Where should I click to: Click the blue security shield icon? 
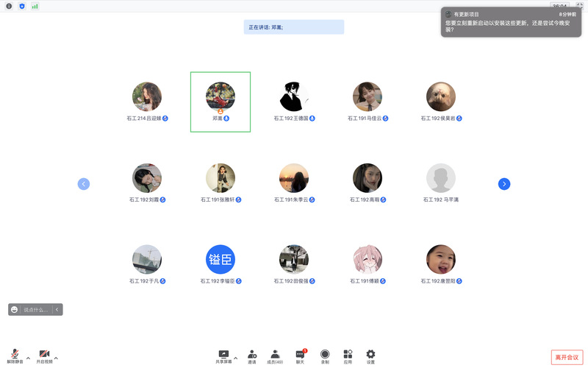[21, 6]
